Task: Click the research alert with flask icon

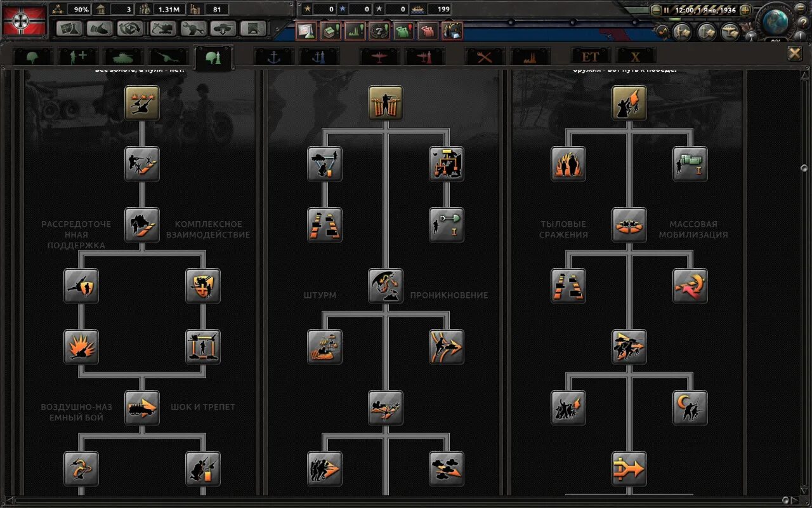Action: (x=306, y=30)
